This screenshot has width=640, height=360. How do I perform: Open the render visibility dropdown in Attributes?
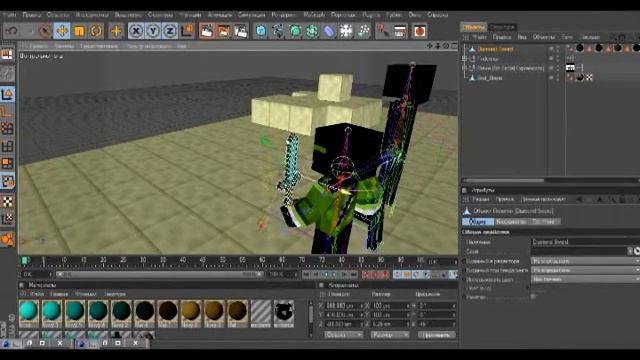point(585,270)
